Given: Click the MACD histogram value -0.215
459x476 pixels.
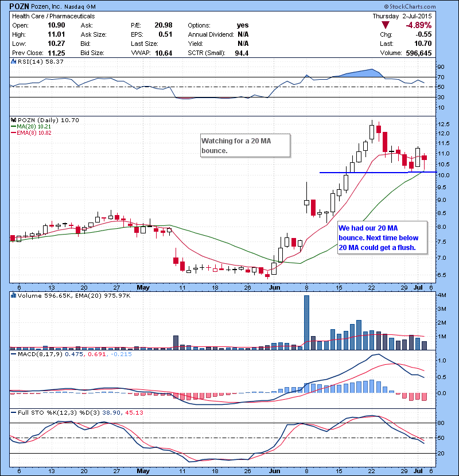Looking at the screenshot, I should (121, 354).
